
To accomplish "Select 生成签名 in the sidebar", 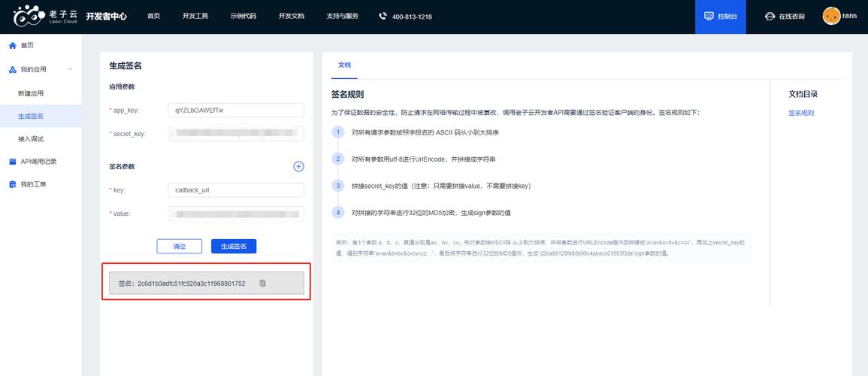I will [41, 117].
